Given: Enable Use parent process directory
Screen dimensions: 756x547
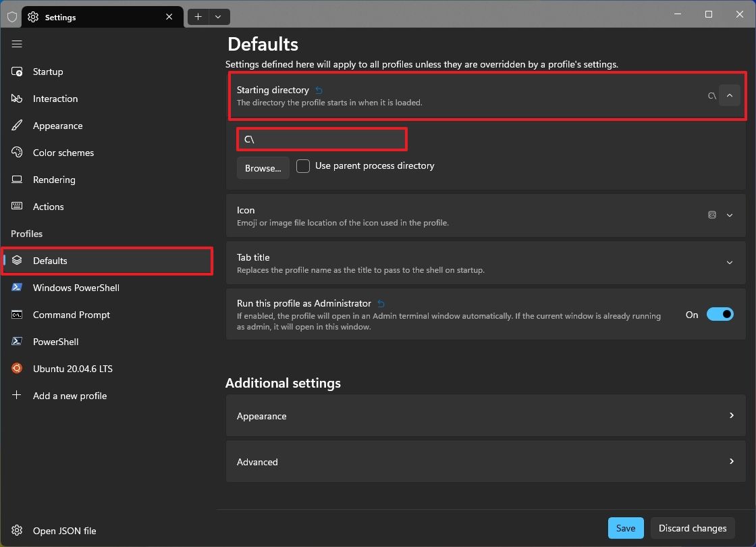Looking at the screenshot, I should point(303,165).
